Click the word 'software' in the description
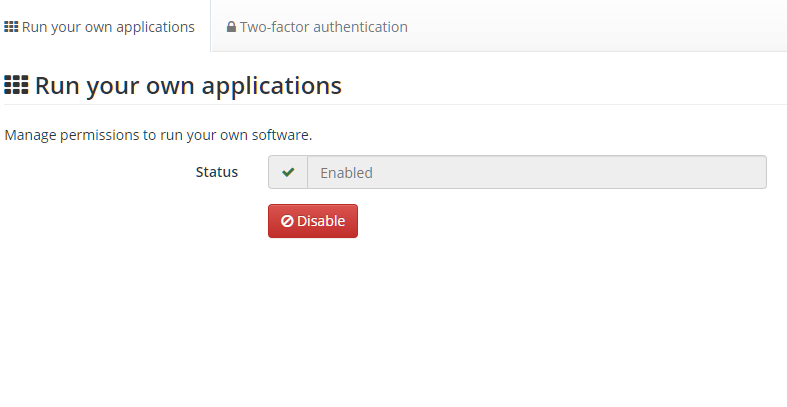The width and height of the screenshot is (787, 407). pos(281,134)
